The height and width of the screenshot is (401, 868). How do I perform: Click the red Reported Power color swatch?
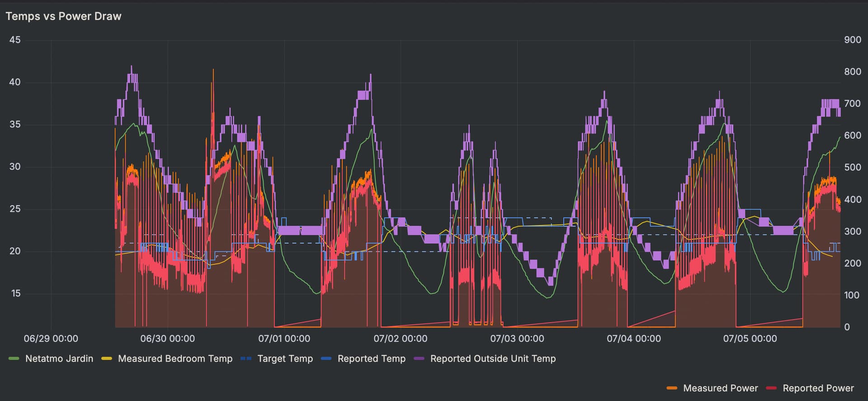click(771, 388)
